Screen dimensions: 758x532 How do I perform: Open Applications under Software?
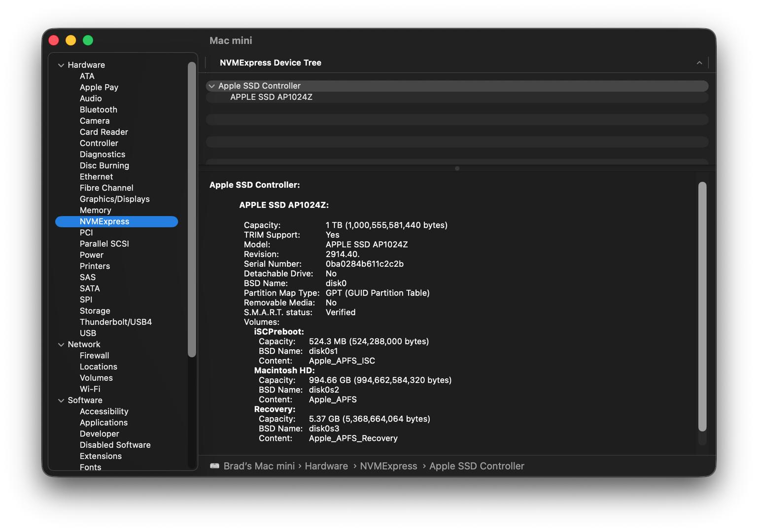pyautogui.click(x=103, y=423)
